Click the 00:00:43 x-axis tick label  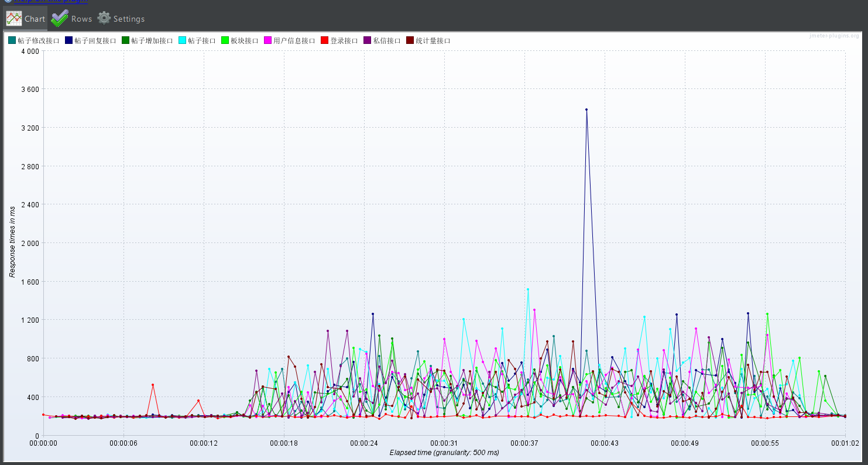tap(605, 443)
